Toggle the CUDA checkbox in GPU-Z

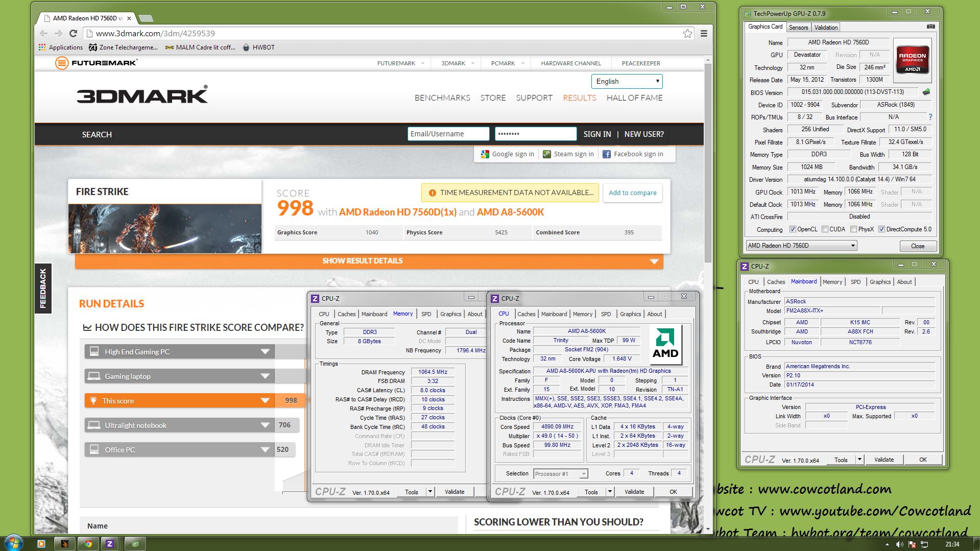[825, 229]
